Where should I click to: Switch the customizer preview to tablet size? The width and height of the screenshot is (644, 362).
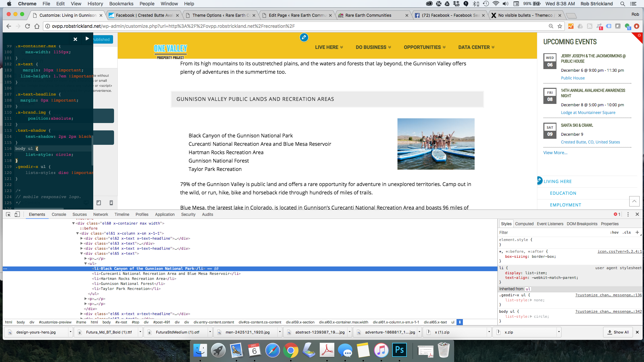99,203
